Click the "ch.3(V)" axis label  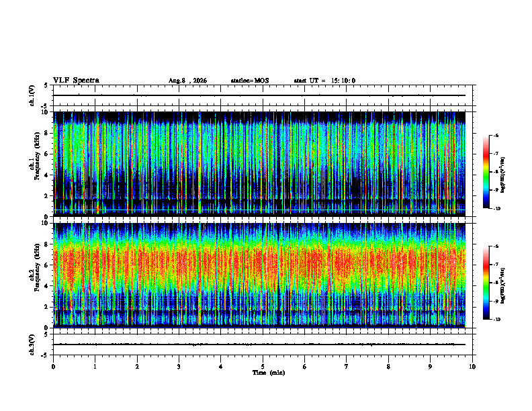tap(32, 345)
